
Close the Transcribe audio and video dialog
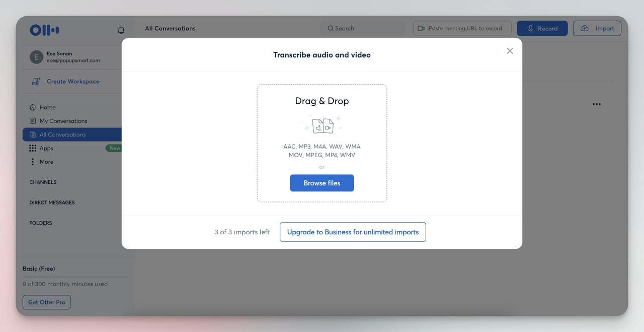(x=510, y=51)
